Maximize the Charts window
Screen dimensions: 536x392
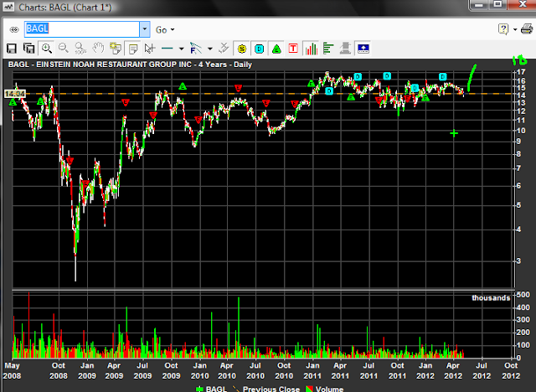[498, 4]
